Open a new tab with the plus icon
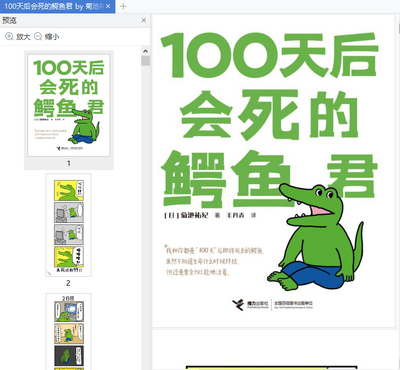 [x=123, y=6]
